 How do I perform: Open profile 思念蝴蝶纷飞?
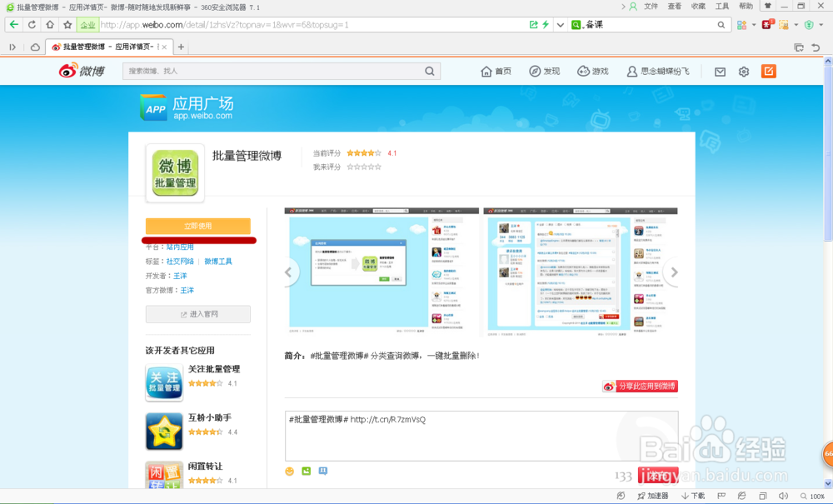click(x=658, y=71)
